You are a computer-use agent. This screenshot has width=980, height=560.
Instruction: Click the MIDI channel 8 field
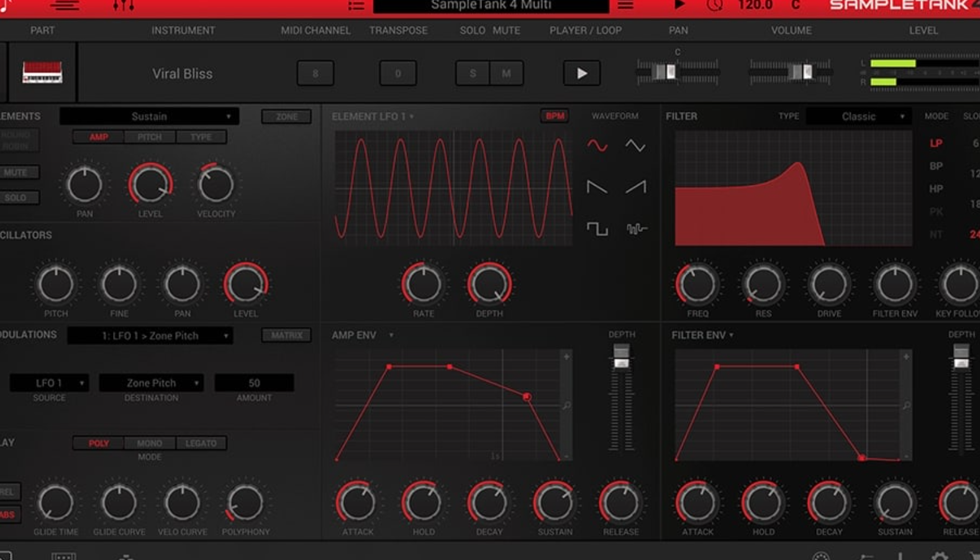tap(315, 73)
